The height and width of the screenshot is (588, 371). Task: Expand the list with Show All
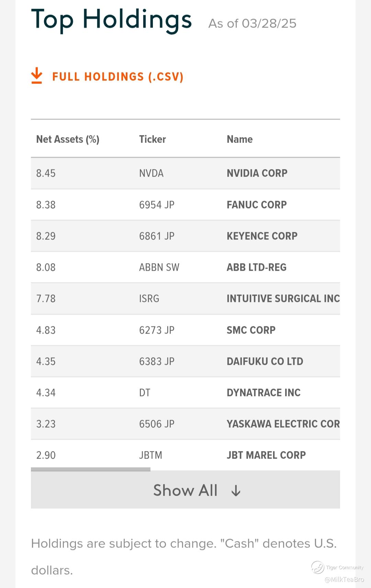(x=185, y=490)
